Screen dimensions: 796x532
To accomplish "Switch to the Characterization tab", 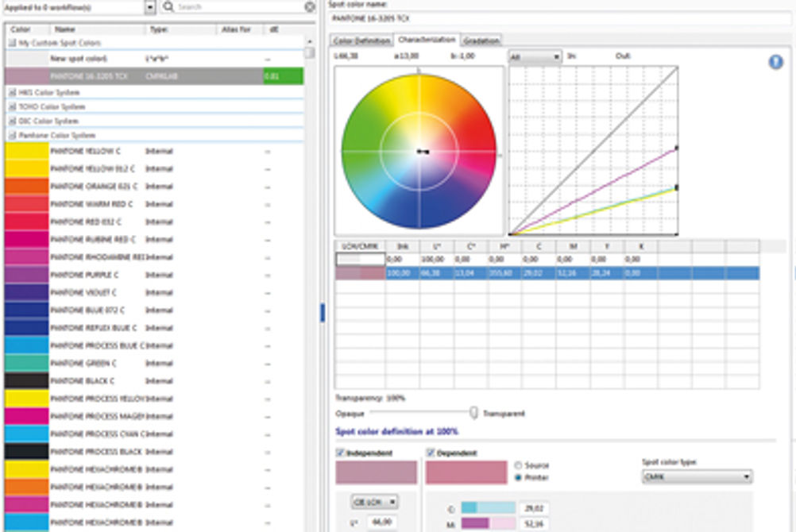I will point(427,40).
